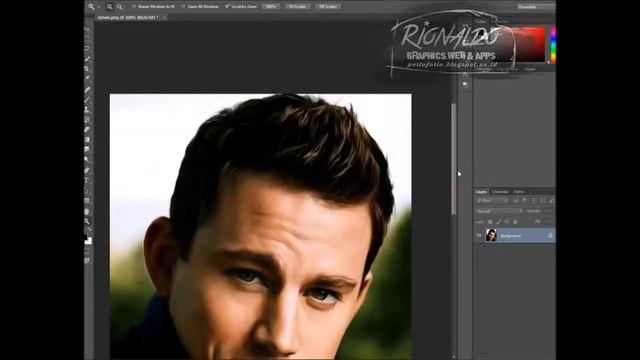Filter layers by type layers
640x360 pixels.
[x=533, y=200]
